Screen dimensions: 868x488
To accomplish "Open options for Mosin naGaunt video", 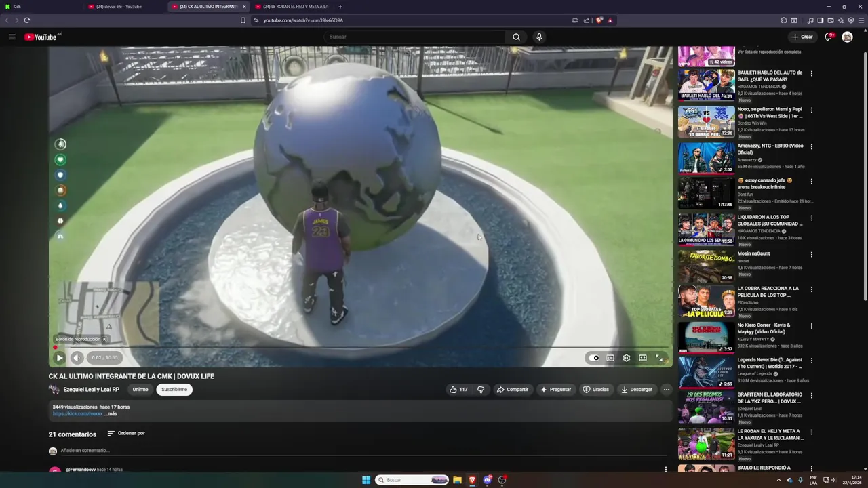I will tap(811, 254).
